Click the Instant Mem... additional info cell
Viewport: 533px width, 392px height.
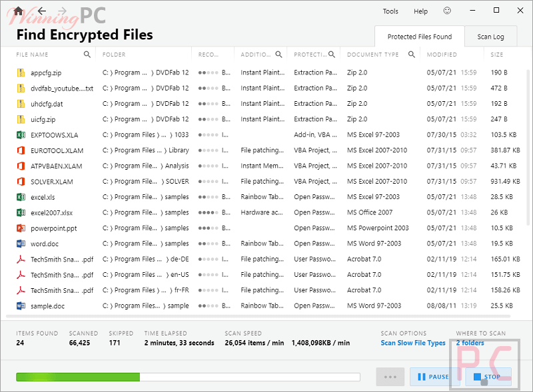click(262, 166)
